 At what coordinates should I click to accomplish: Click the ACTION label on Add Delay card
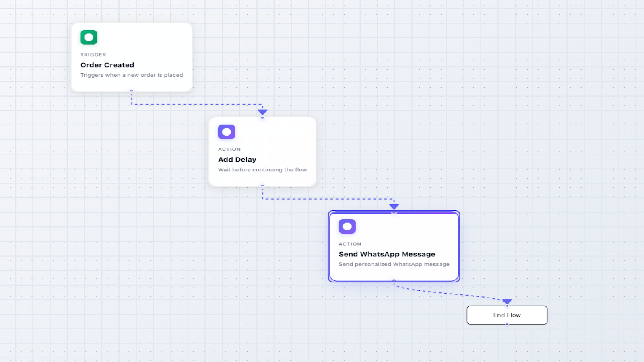[x=229, y=149]
